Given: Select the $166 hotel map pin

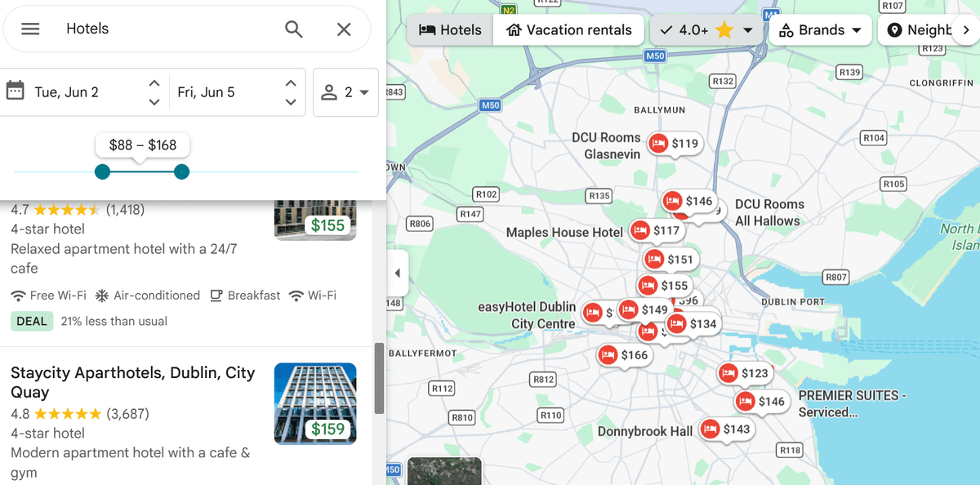Looking at the screenshot, I should tap(623, 355).
